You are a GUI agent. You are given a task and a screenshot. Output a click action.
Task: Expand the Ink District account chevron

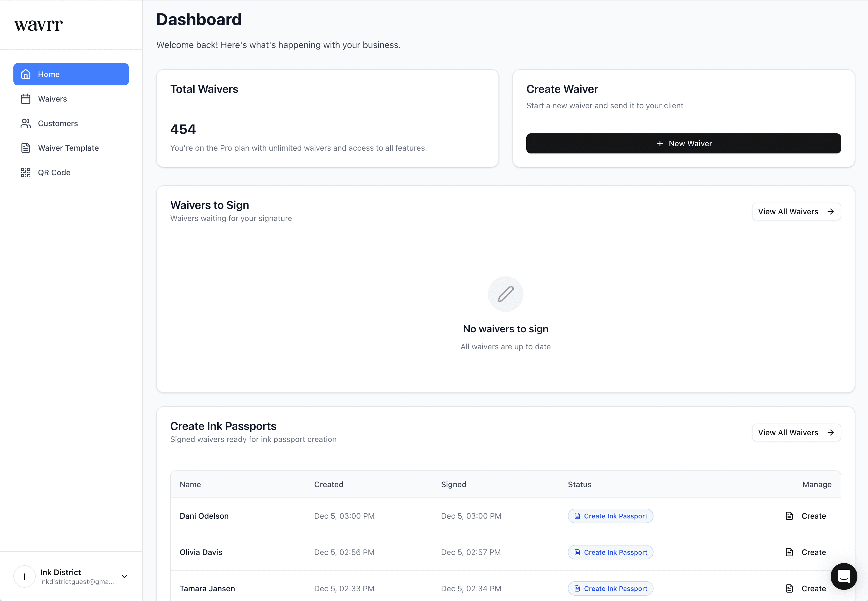pyautogui.click(x=124, y=576)
